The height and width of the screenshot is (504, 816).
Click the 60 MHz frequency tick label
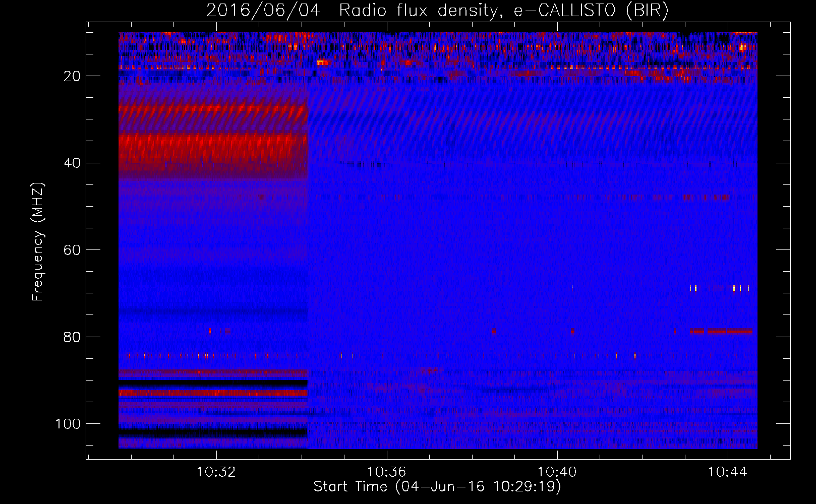73,250
